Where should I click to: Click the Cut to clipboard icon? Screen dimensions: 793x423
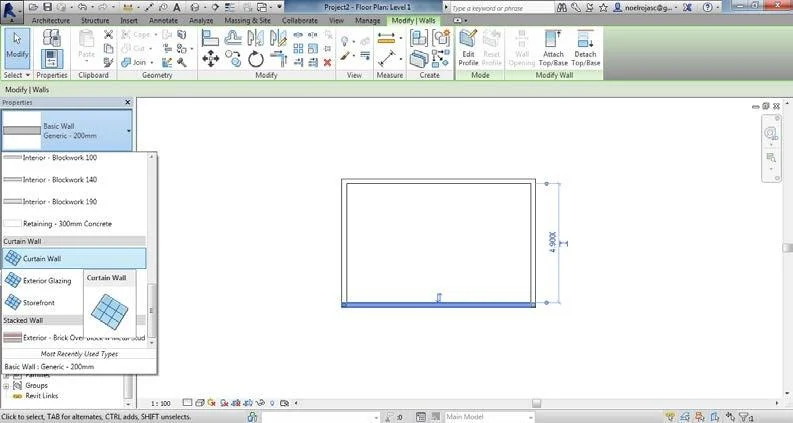coord(108,35)
